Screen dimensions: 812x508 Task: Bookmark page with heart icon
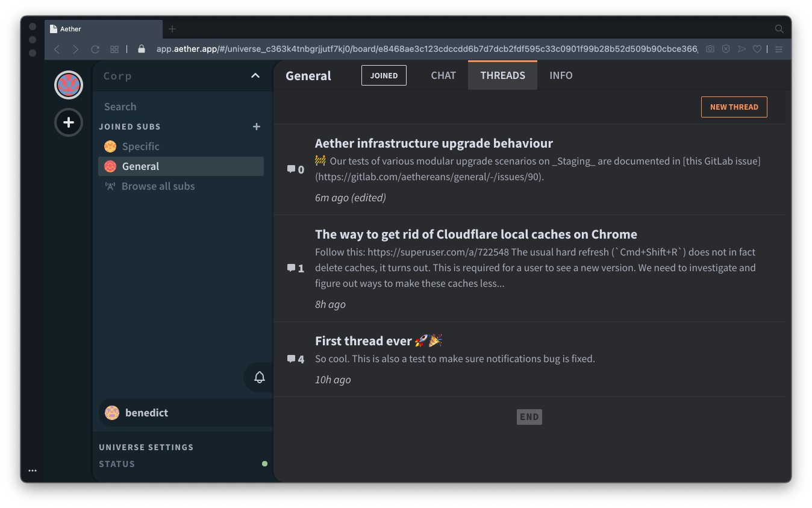757,49
